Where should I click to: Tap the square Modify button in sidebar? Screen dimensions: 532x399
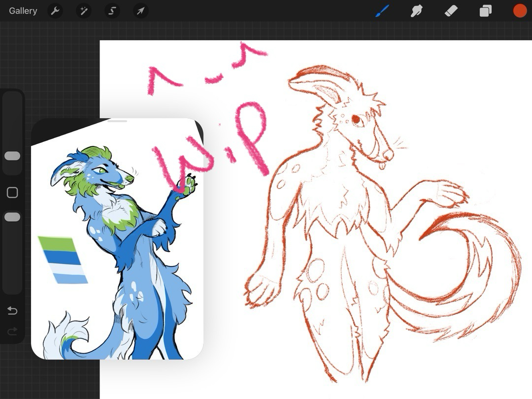coord(12,193)
